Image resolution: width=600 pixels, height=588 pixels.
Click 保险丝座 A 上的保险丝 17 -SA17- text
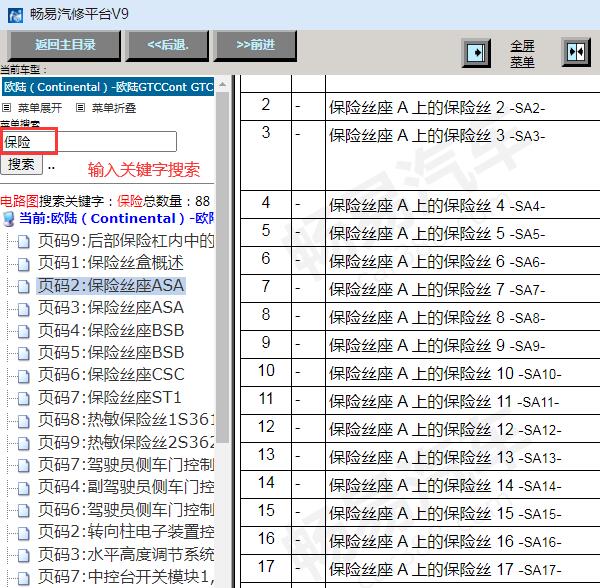click(445, 570)
